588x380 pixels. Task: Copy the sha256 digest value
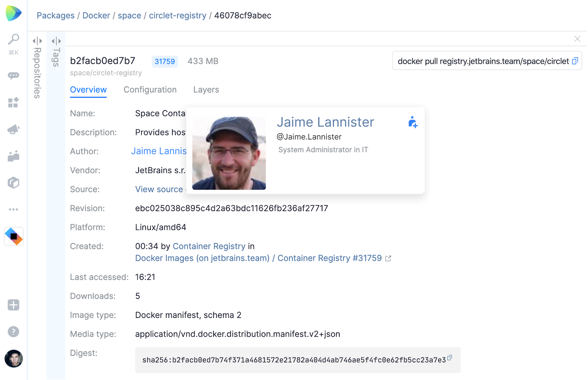[x=450, y=357]
